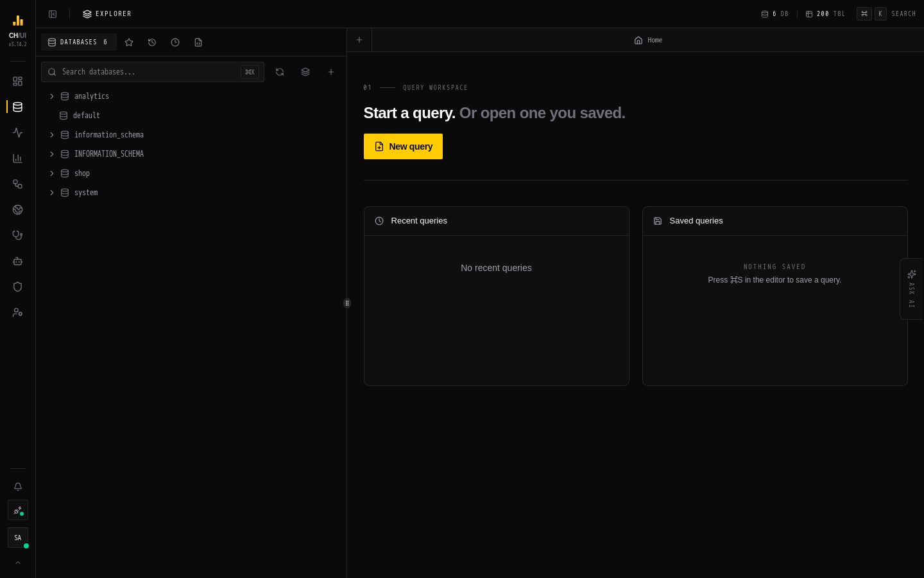Open the stethoscope diagnostics icon
The width and height of the screenshot is (924, 578).
click(x=17, y=236)
